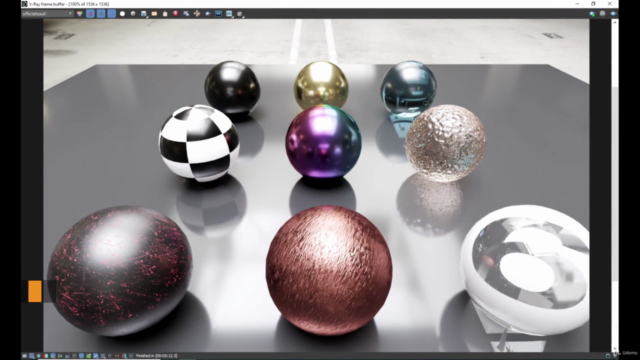The height and width of the screenshot is (360, 640).
Task: Duplicate to Max frame buffer icon
Action: point(186,13)
